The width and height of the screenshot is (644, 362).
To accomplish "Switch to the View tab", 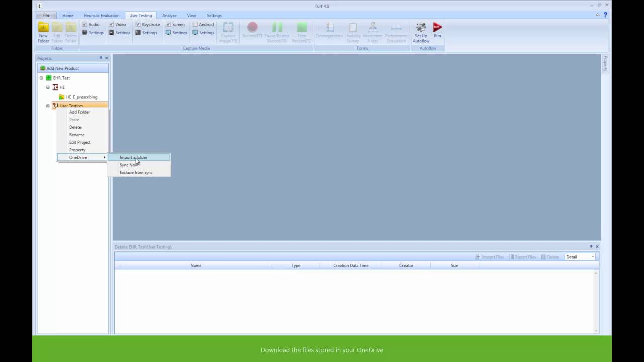I will coord(191,15).
